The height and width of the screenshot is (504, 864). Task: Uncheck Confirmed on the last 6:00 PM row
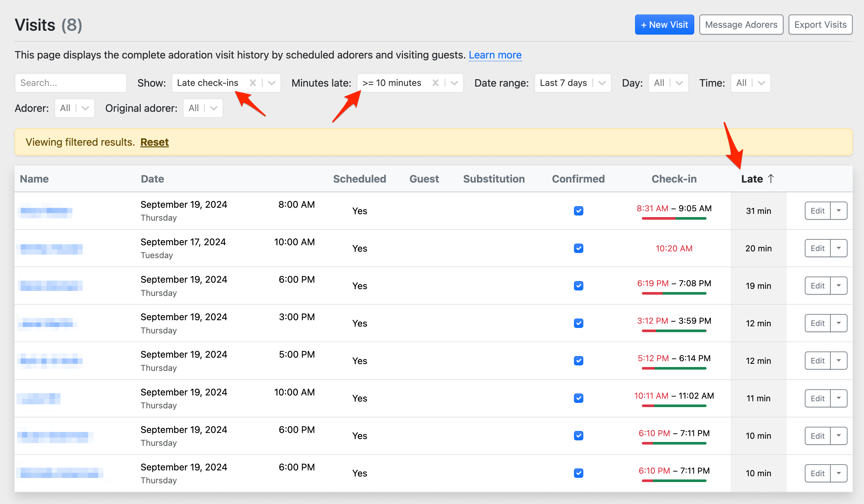click(578, 473)
